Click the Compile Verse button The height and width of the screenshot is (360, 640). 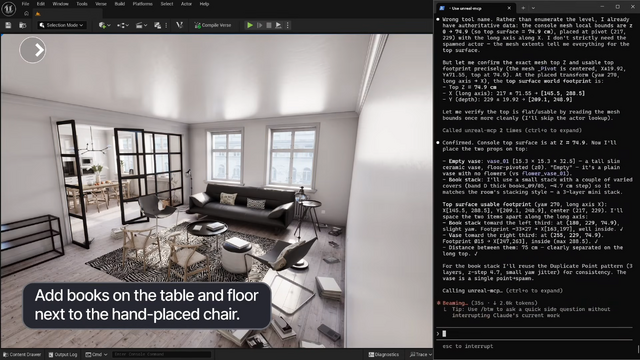coord(213,25)
